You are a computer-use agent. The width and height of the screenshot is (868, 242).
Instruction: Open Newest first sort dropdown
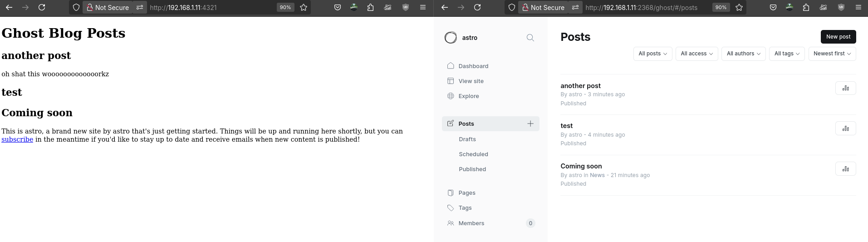[832, 54]
